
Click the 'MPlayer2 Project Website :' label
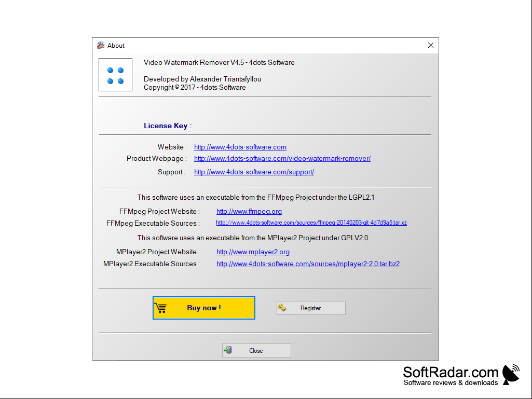point(158,252)
